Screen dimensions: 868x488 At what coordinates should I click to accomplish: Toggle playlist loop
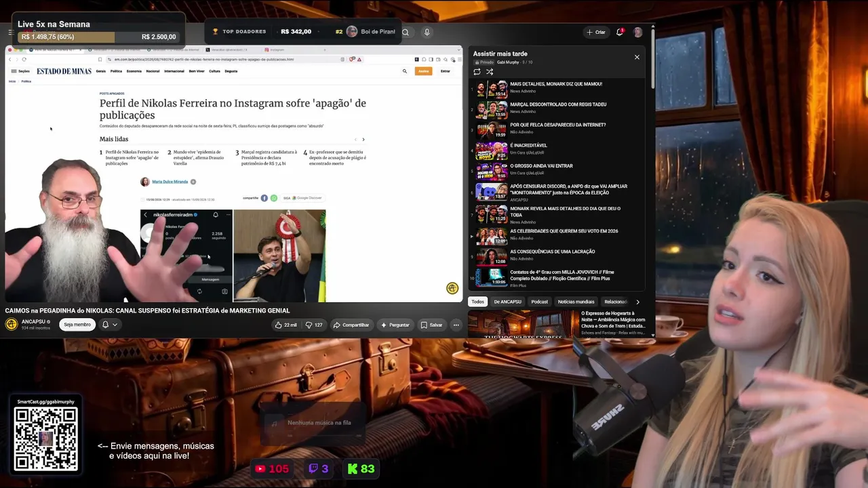[x=477, y=71]
